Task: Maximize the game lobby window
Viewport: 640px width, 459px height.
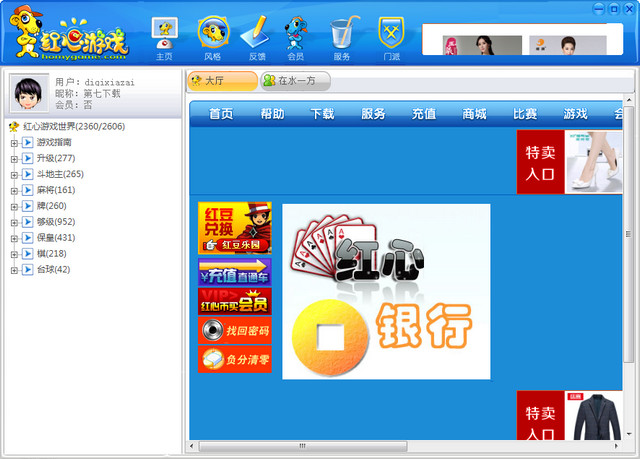Action: coord(613,9)
